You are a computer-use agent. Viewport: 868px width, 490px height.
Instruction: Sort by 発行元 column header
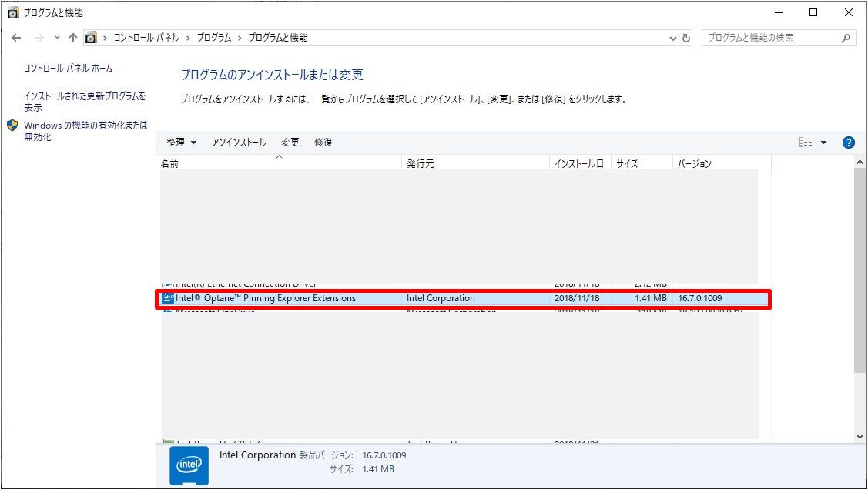[475, 163]
